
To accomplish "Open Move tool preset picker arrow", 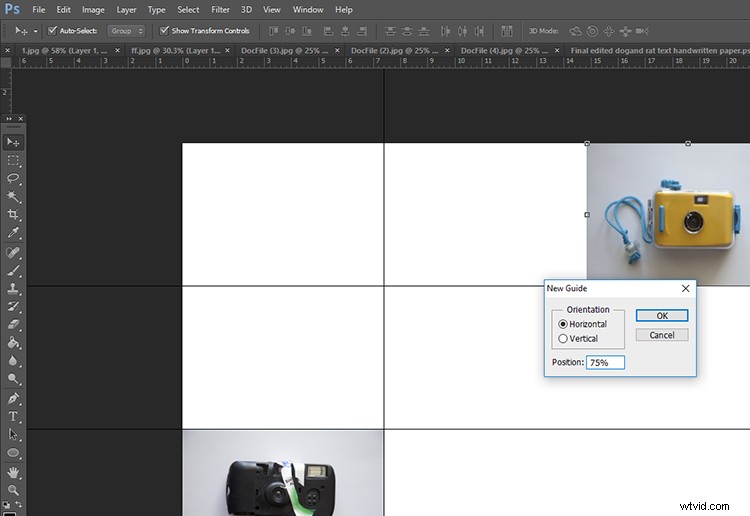I will [x=35, y=31].
